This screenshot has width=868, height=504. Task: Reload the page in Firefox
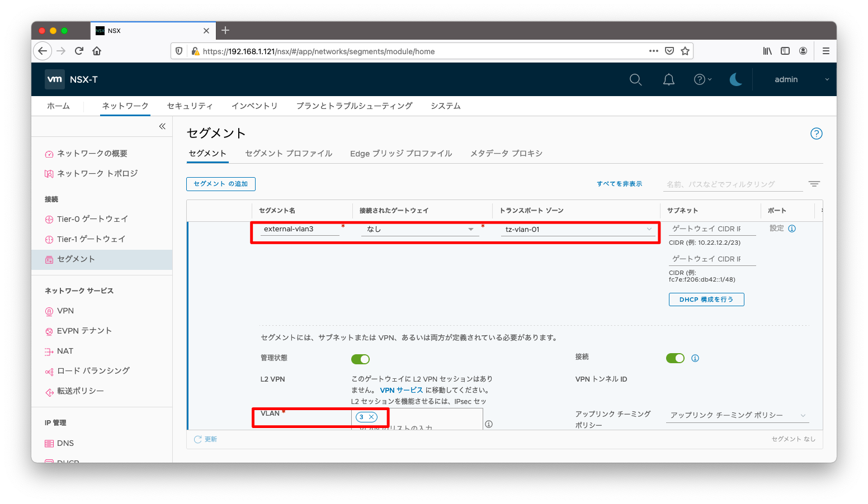coord(79,51)
